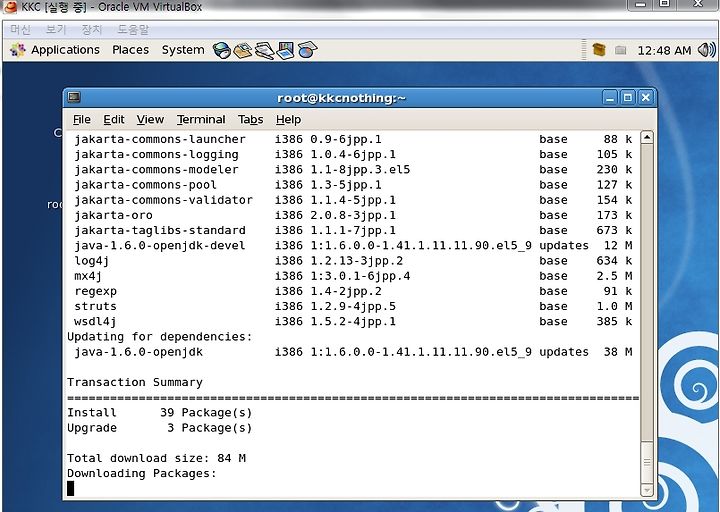Open the terminal View menu

[150, 119]
